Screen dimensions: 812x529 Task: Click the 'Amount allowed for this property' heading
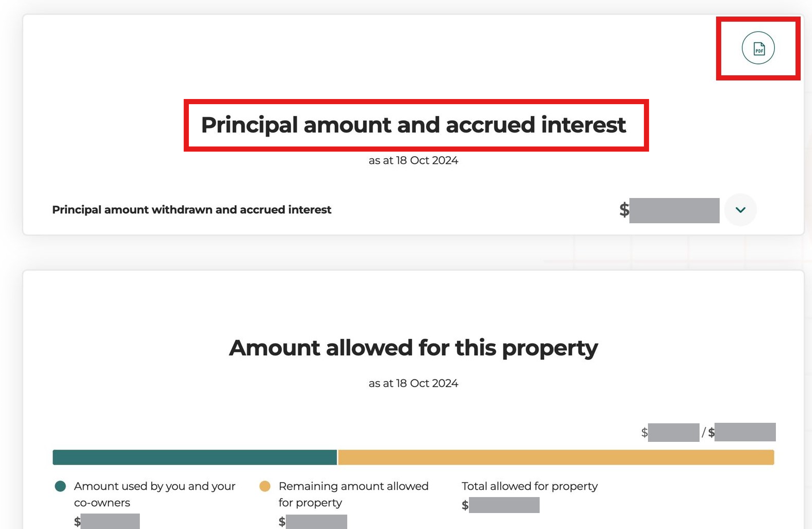point(413,348)
